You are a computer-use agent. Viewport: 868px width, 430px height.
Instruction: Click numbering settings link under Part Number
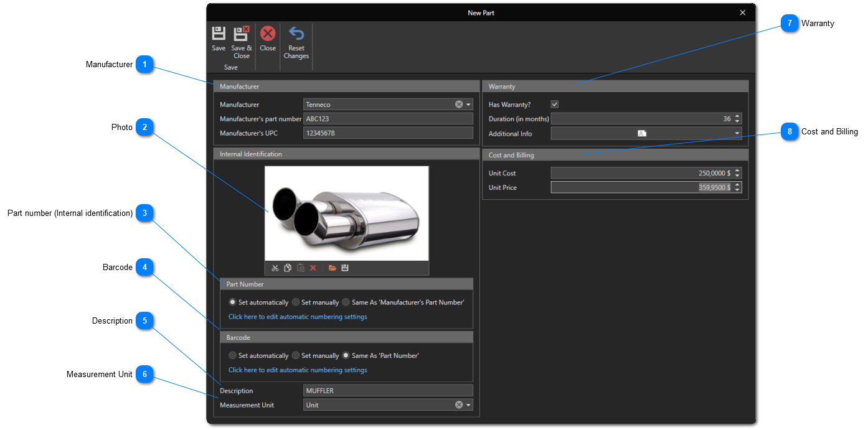point(298,317)
